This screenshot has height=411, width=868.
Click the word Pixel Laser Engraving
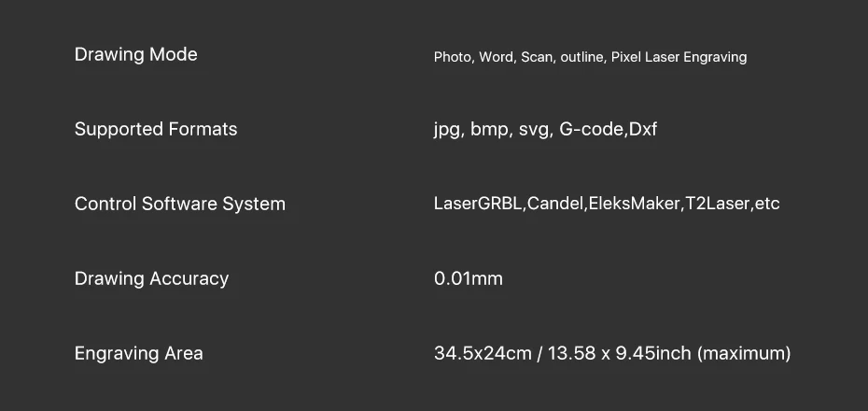click(679, 57)
